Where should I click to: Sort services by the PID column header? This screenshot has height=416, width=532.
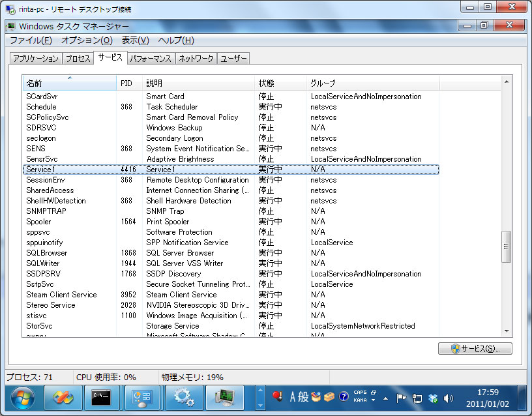click(x=128, y=83)
